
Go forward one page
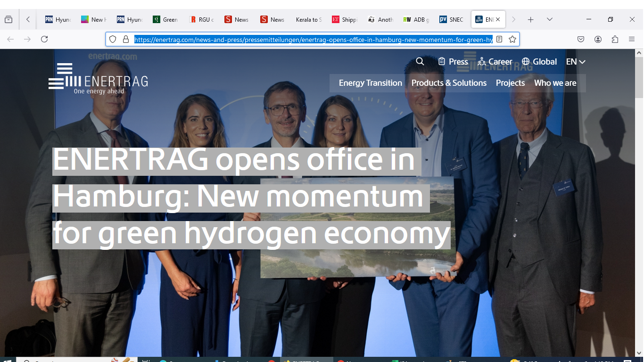point(27,39)
